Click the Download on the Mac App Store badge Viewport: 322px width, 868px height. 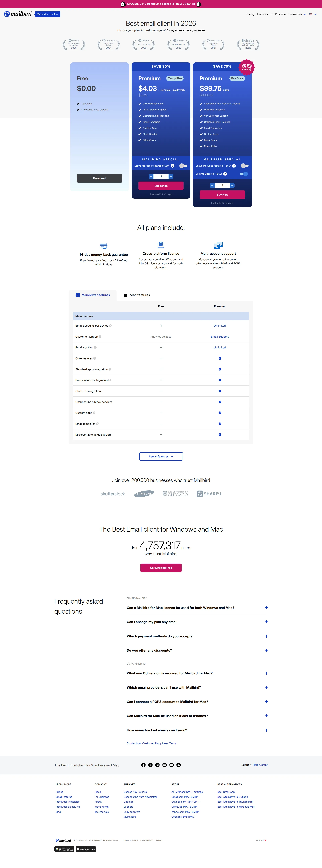click(x=86, y=849)
